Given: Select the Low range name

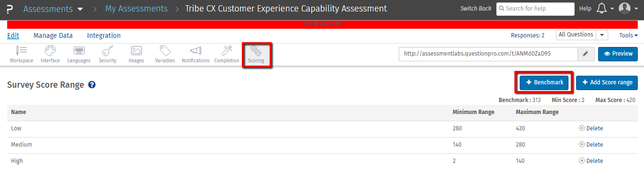Looking at the screenshot, I should click(16, 128).
